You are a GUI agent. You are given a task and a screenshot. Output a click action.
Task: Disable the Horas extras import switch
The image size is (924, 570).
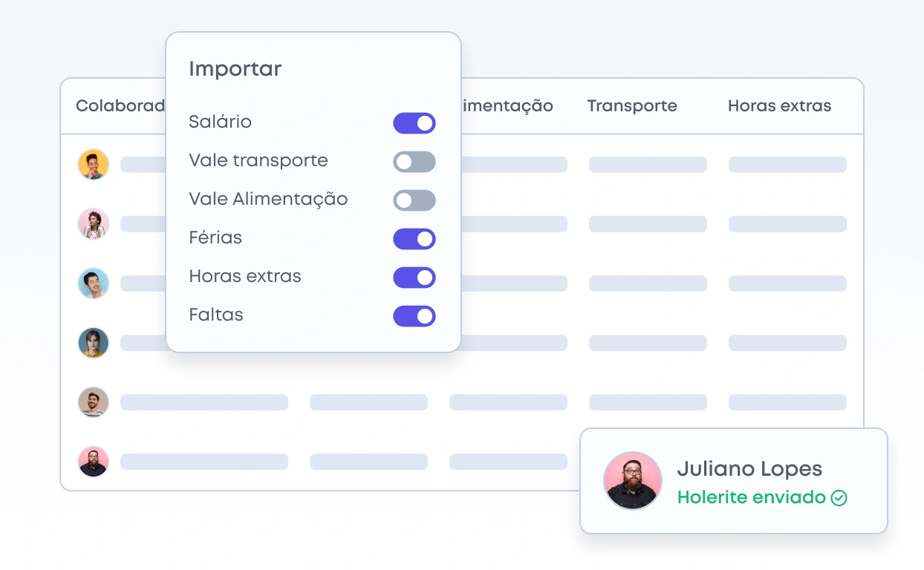[x=414, y=278]
